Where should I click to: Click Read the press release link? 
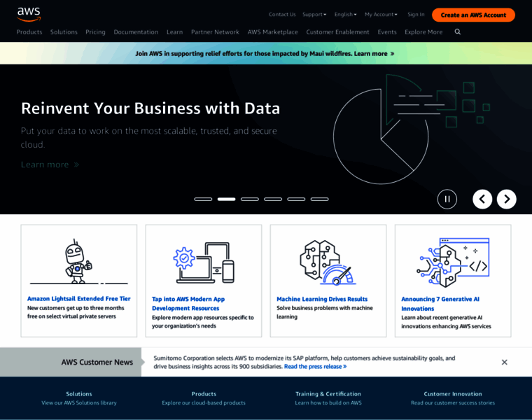[x=315, y=367]
